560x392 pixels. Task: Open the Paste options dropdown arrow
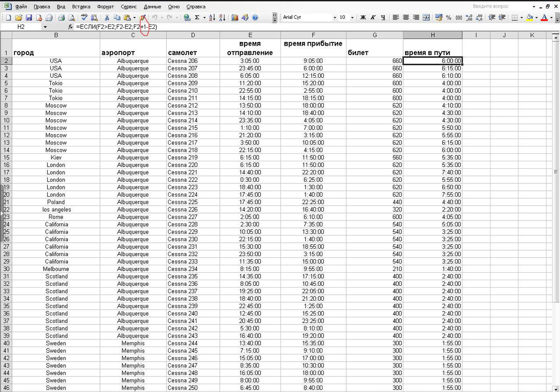tap(134, 17)
